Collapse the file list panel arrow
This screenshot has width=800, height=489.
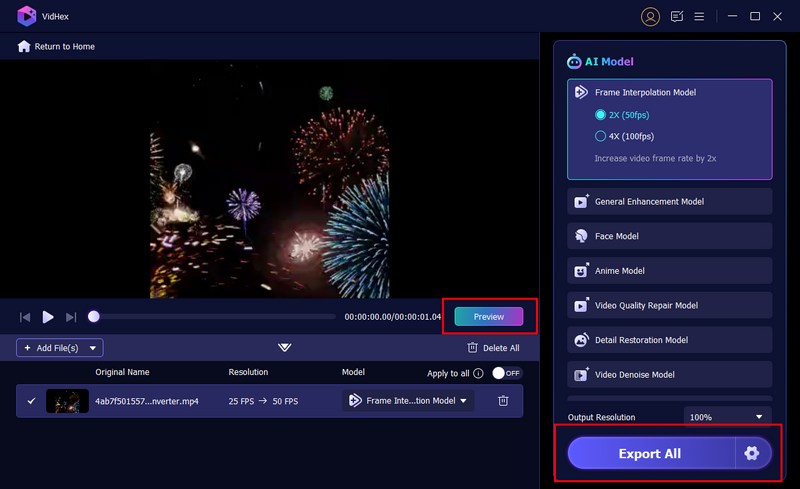click(x=285, y=348)
